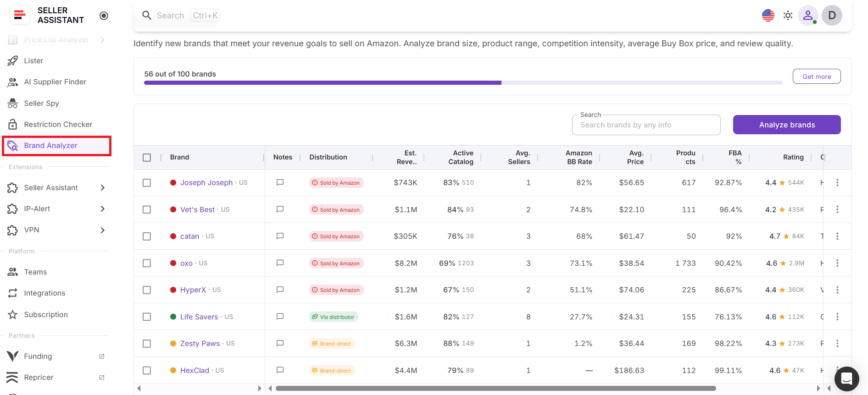Expand the VPN chevron

point(103,230)
